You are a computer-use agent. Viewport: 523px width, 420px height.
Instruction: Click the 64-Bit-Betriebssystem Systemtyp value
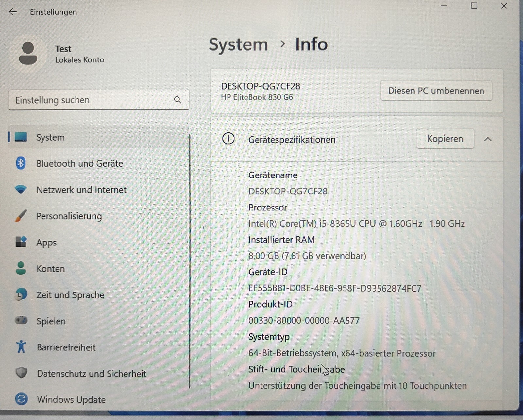[x=342, y=353]
